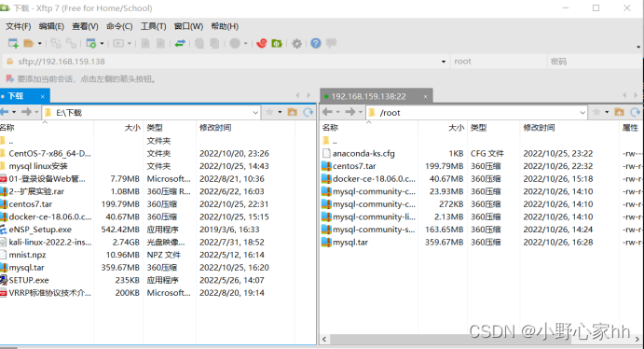Click the sftp://192.168.159.138 address field
Screen dimensions: 644x349
(x=226, y=62)
